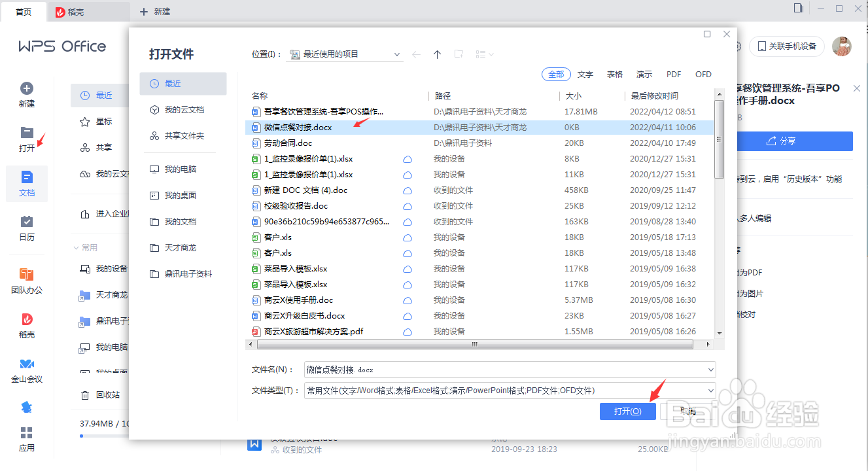Click the 回收站 trash item
This screenshot has width=868, height=471.
click(101, 395)
